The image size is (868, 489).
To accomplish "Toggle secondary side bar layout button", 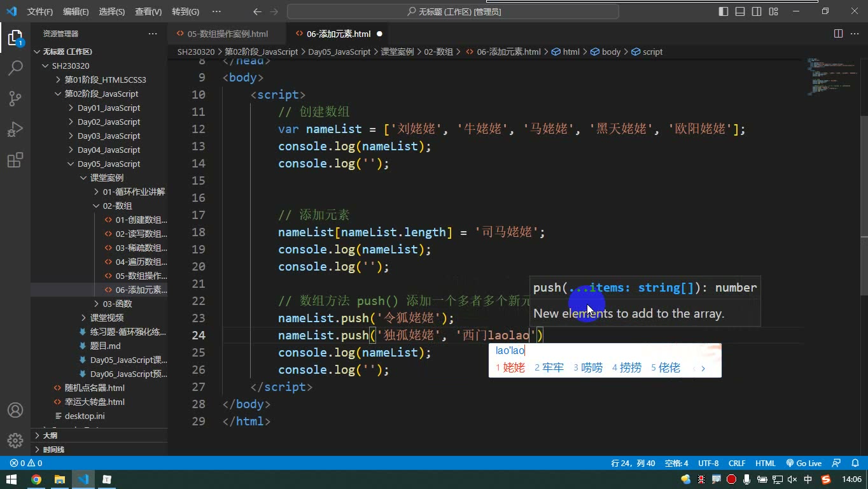I will click(757, 11).
